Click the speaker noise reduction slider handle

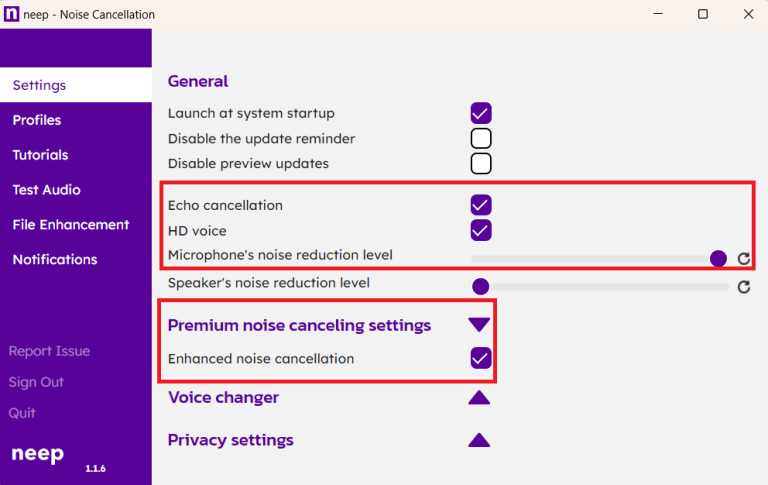pos(481,287)
